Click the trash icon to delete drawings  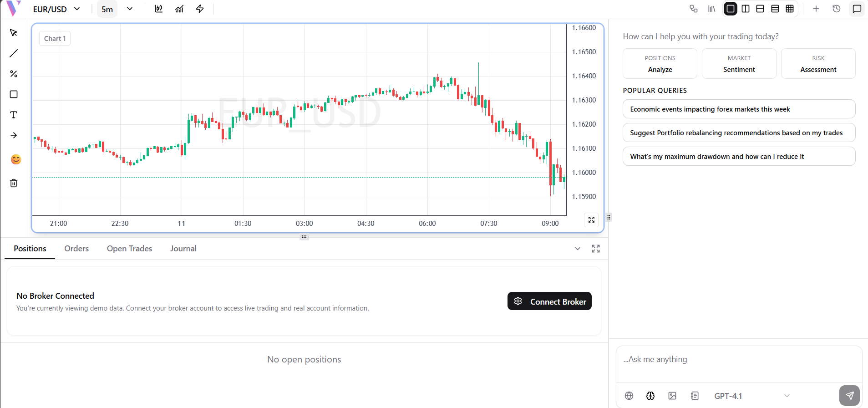14,183
